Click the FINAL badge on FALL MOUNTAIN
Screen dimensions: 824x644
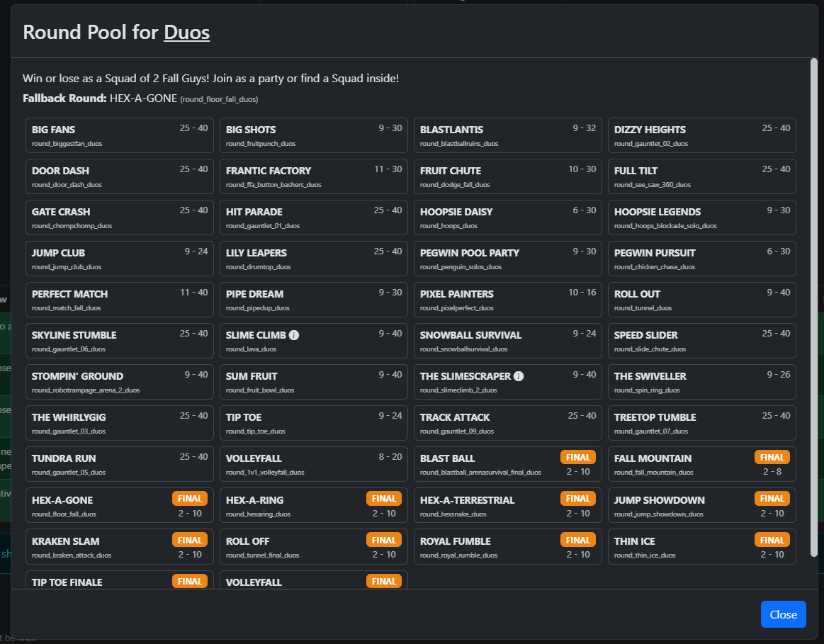pyautogui.click(x=772, y=457)
